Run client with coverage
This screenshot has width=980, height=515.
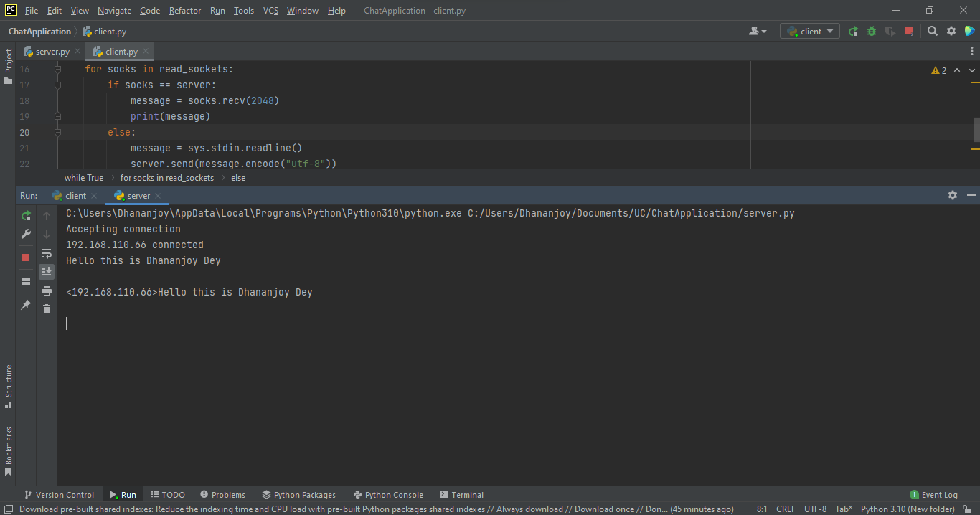point(890,32)
